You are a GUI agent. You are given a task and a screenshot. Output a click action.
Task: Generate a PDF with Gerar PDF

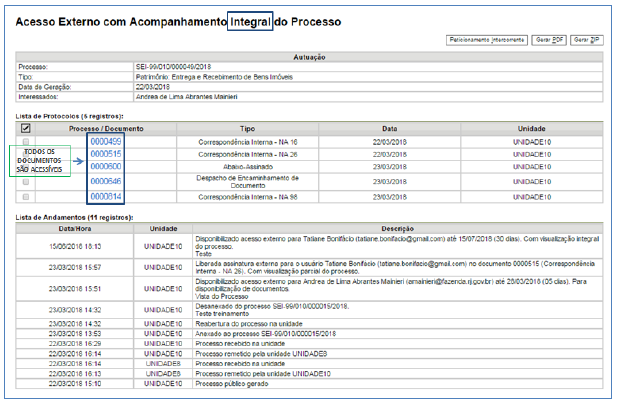click(x=549, y=39)
